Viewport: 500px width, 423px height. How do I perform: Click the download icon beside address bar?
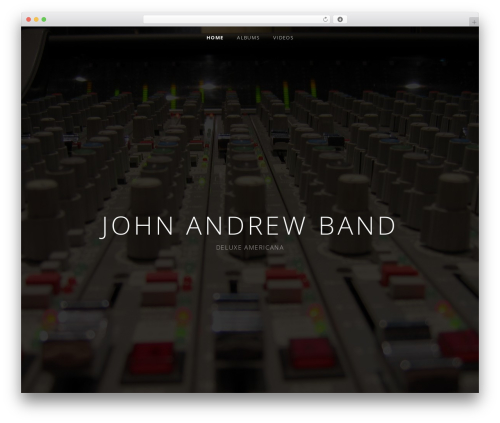tap(340, 20)
